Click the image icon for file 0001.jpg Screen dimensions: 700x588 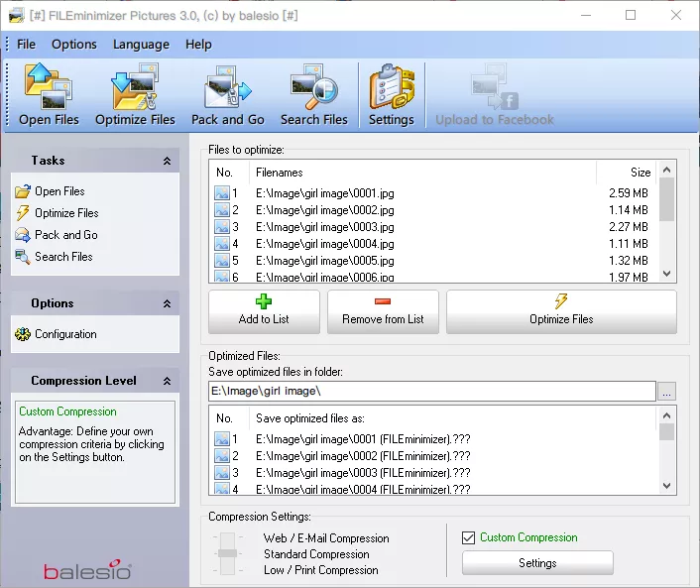point(222,193)
